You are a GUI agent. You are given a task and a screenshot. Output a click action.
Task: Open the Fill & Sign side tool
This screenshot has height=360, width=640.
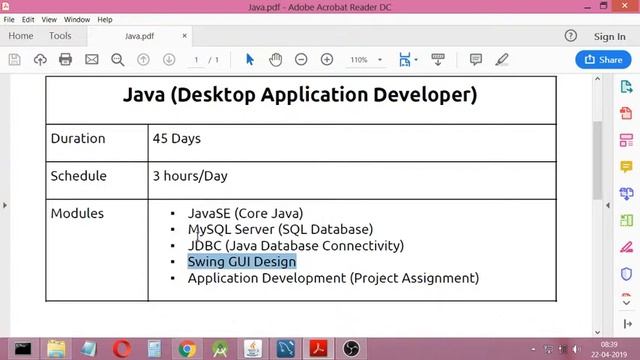[626, 247]
